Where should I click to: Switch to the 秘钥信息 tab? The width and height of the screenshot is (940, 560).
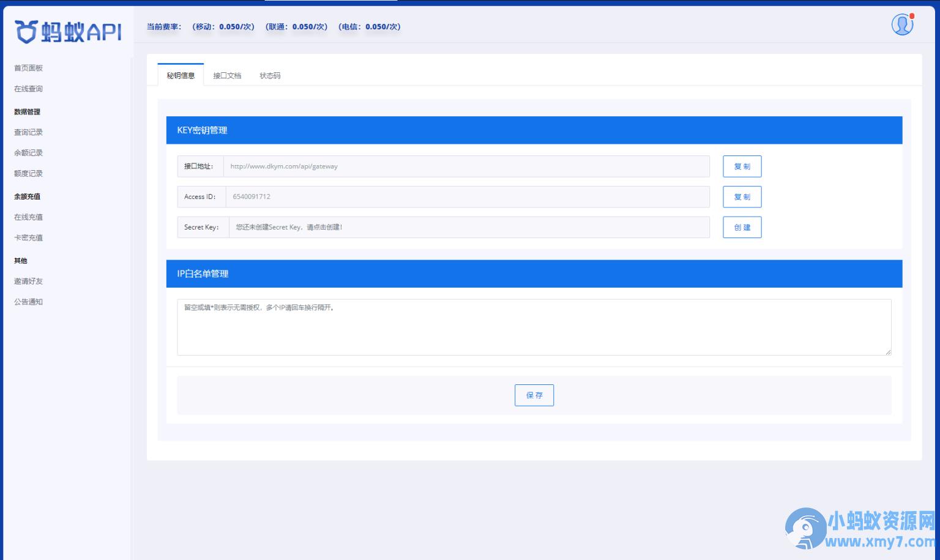click(x=181, y=75)
